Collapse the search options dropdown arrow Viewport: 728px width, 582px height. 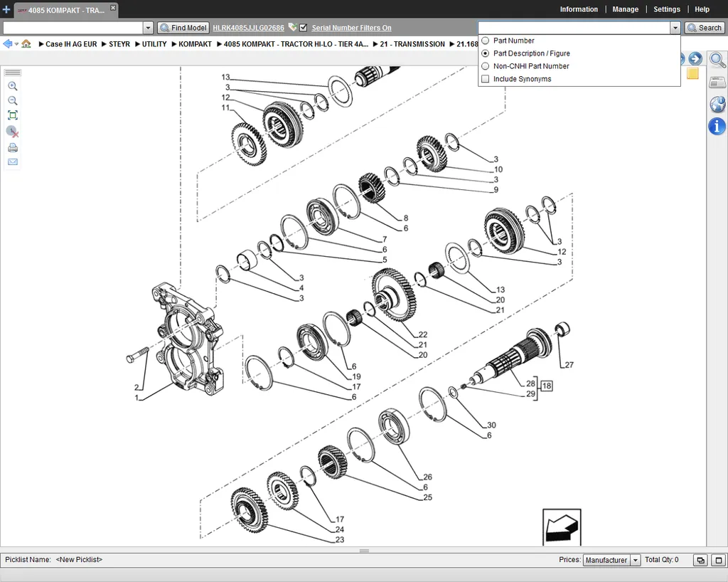pyautogui.click(x=675, y=28)
